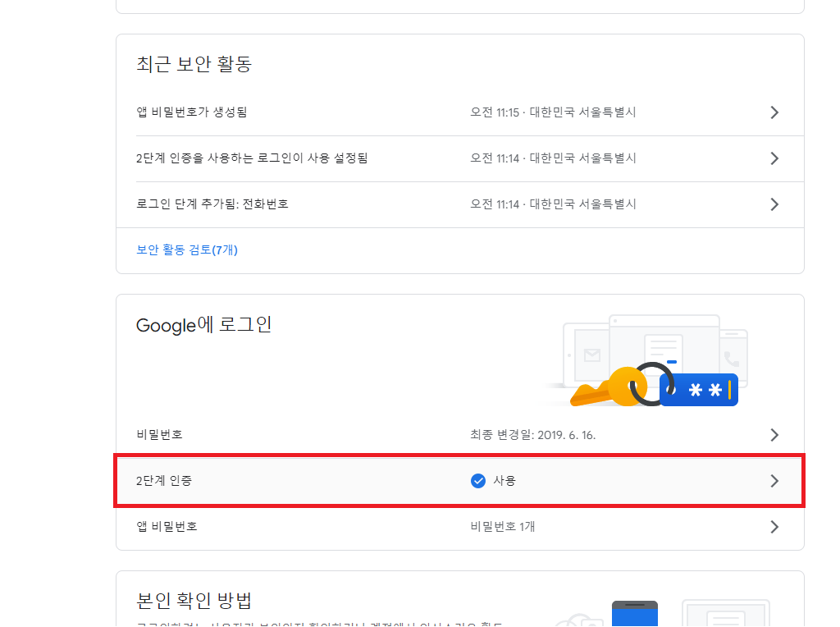This screenshot has width=840, height=627.
Task: Expand the 비밀번호 row chevron
Action: click(x=774, y=435)
